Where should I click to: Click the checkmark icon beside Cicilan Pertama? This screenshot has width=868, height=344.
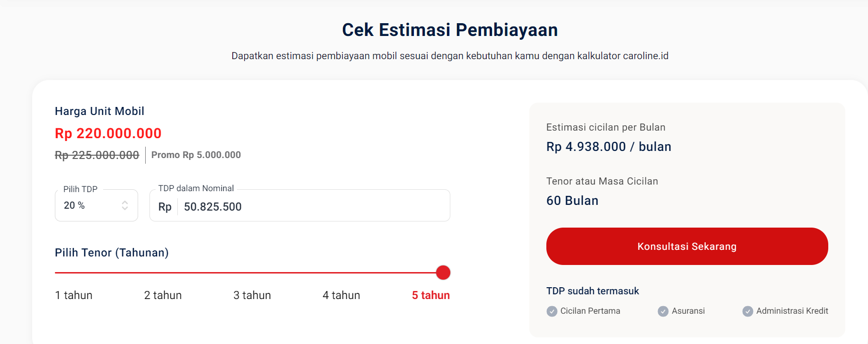pos(552,311)
